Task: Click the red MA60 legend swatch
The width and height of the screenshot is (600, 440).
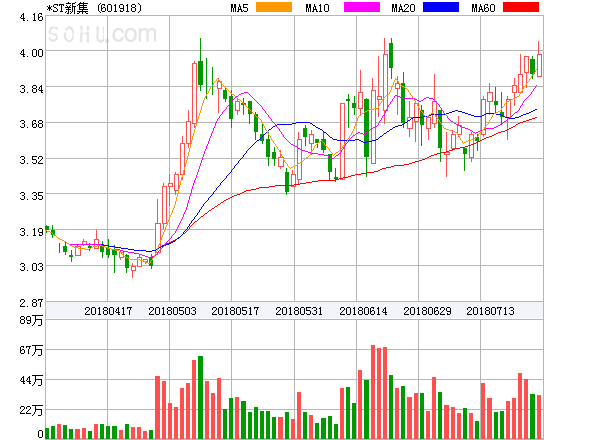Action: click(x=521, y=7)
